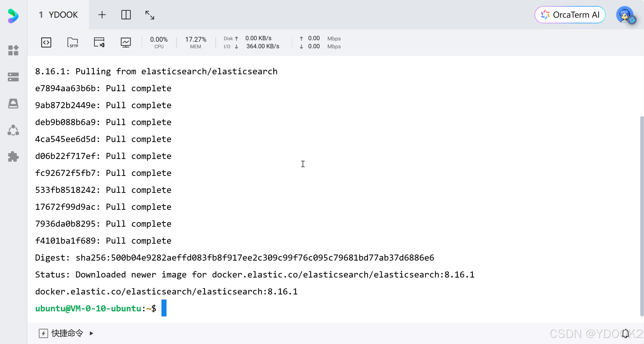Click the terminal vertical scrollbar
This screenshot has height=344, width=644.
point(642,216)
